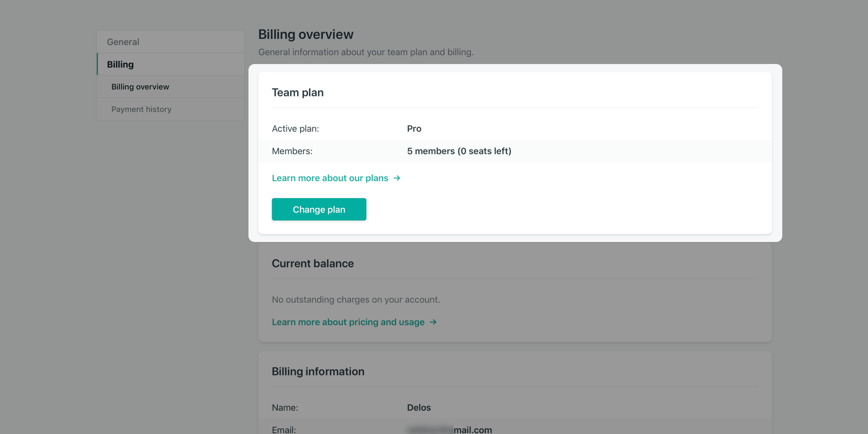Viewport: 868px width, 434px height.
Task: Go to Billing overview in the sidebar
Action: pos(140,87)
